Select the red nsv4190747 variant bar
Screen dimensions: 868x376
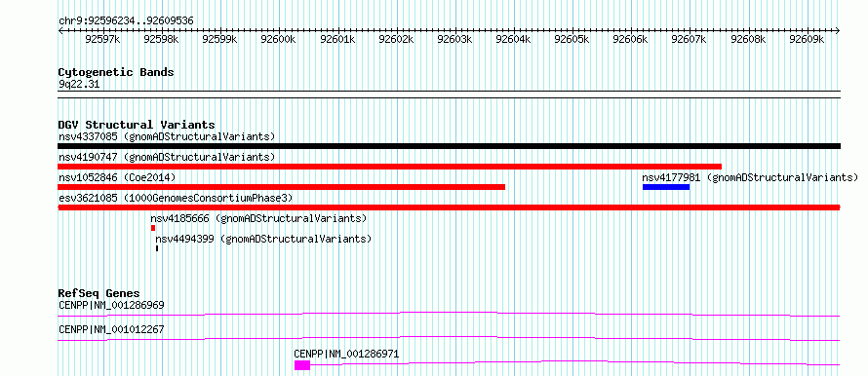pos(390,167)
